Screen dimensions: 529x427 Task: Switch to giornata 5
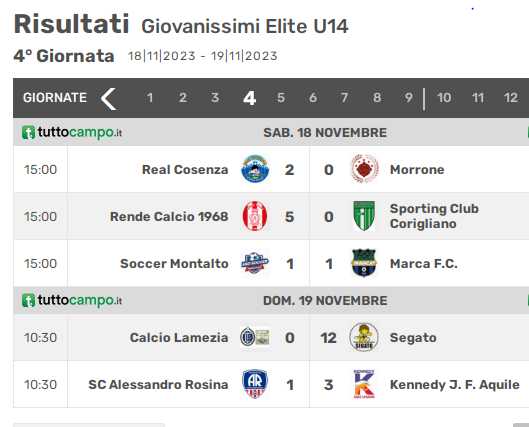pyautogui.click(x=281, y=98)
